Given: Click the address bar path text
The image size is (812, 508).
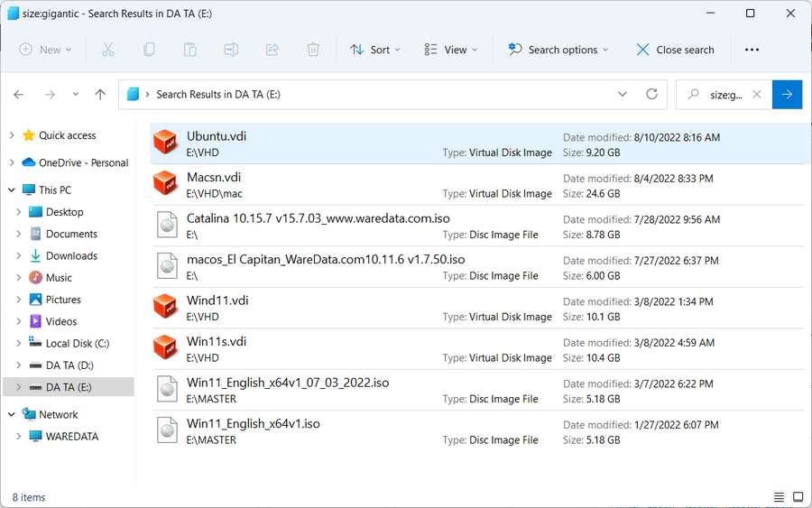Looking at the screenshot, I should click(218, 94).
